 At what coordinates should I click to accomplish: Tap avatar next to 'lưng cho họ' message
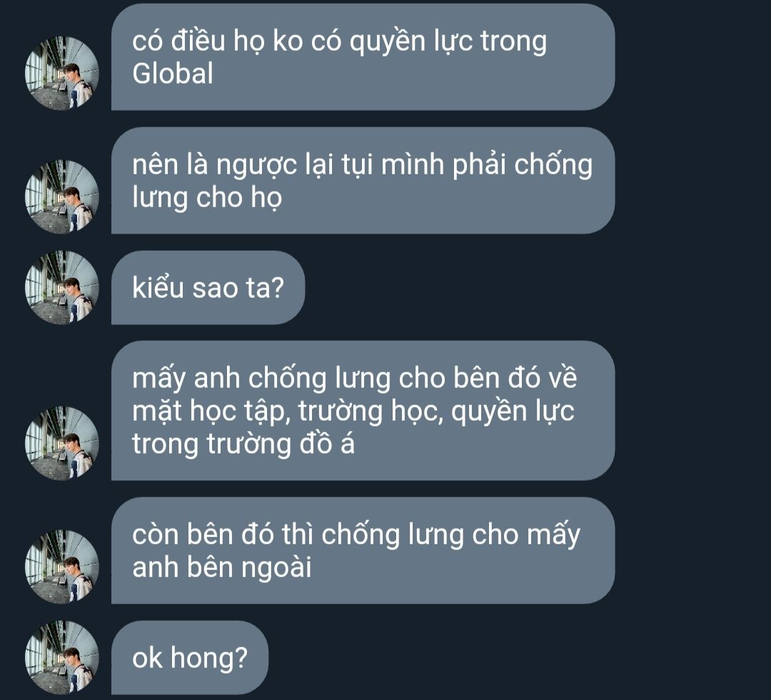62,196
